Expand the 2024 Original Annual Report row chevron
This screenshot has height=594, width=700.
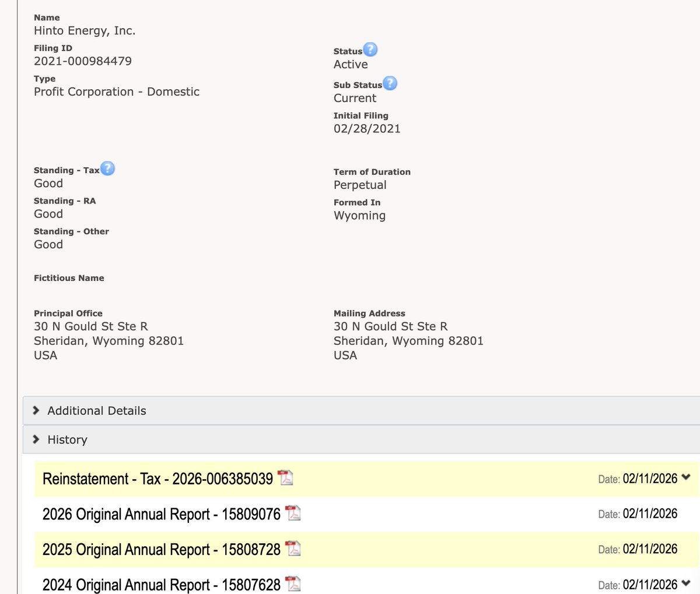tap(686, 583)
